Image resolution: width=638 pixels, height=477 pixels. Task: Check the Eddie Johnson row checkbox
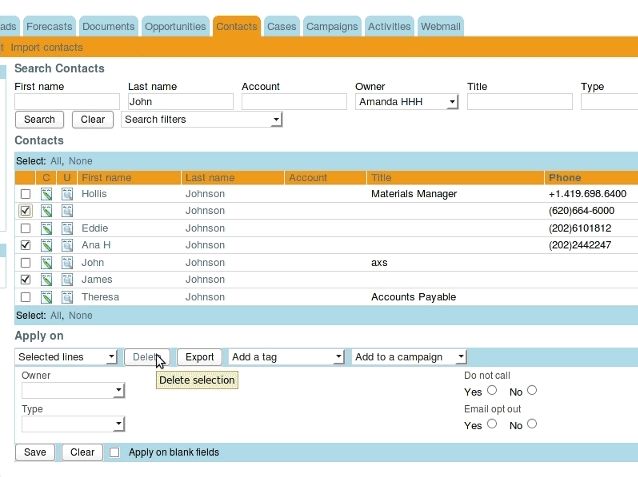[x=25, y=228]
